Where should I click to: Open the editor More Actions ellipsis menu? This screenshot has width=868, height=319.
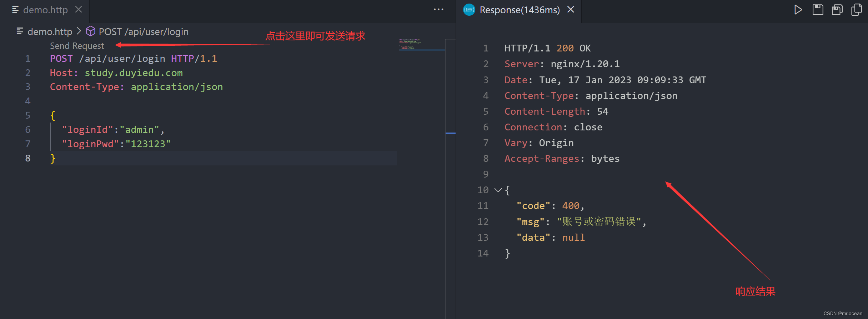click(438, 10)
